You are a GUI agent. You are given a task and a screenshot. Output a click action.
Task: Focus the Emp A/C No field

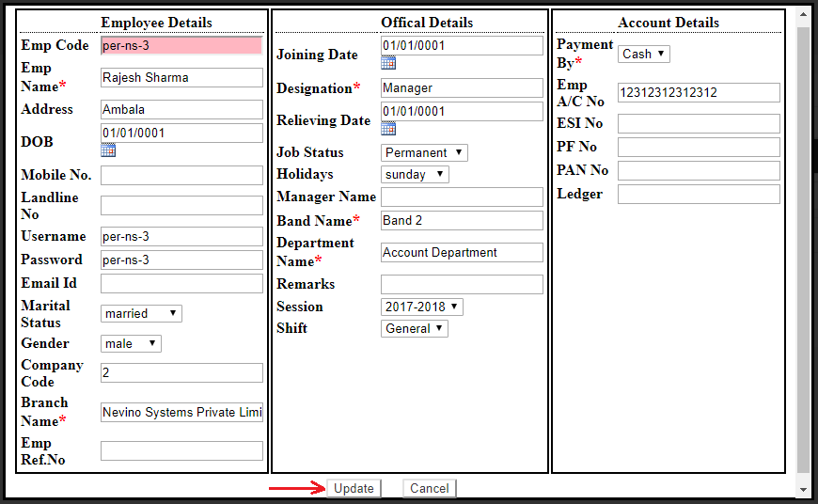(699, 93)
